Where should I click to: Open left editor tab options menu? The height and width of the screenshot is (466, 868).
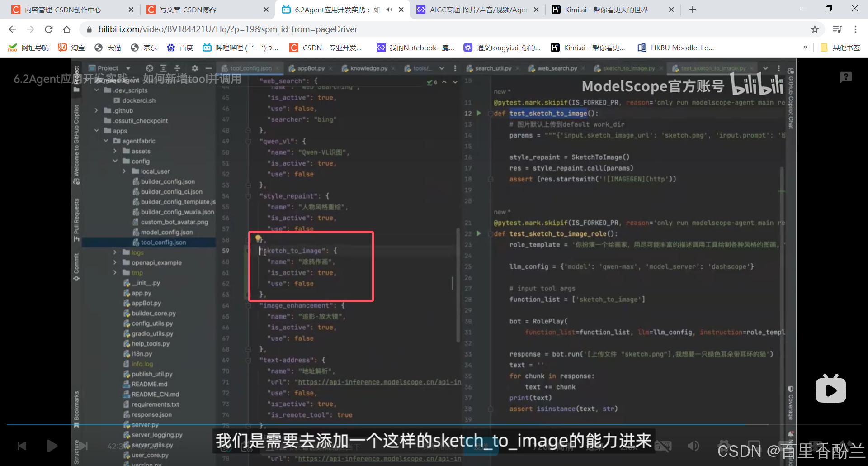455,68
